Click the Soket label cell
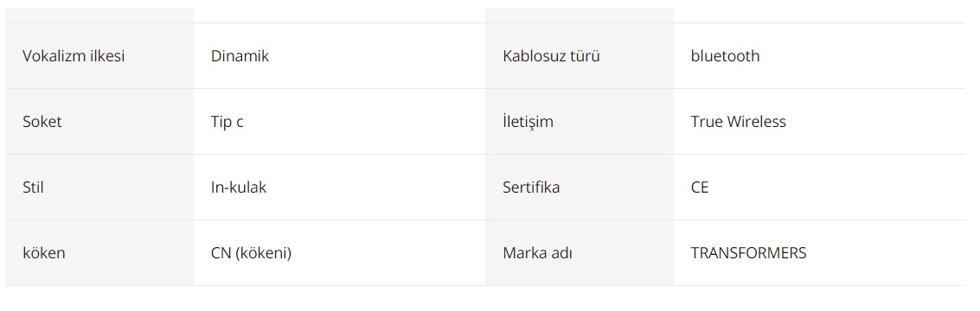Viewport: 980px width, 311px height. (99, 122)
